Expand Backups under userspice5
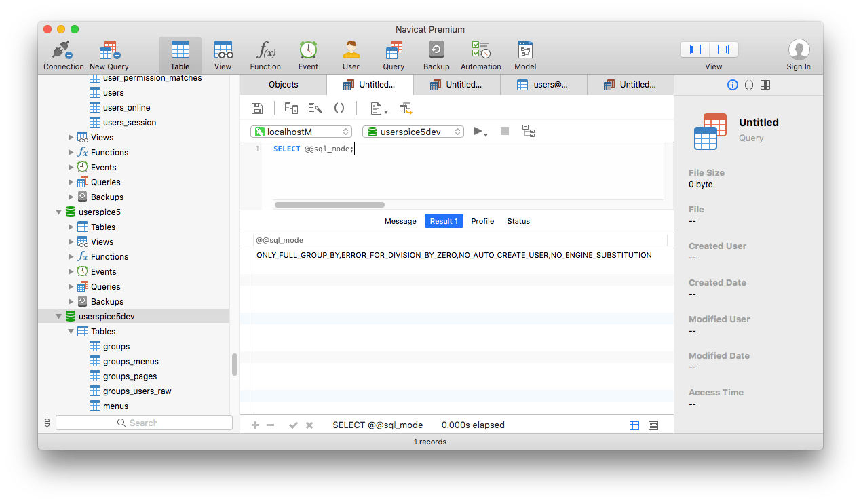Image resolution: width=861 pixels, height=504 pixels. click(71, 302)
